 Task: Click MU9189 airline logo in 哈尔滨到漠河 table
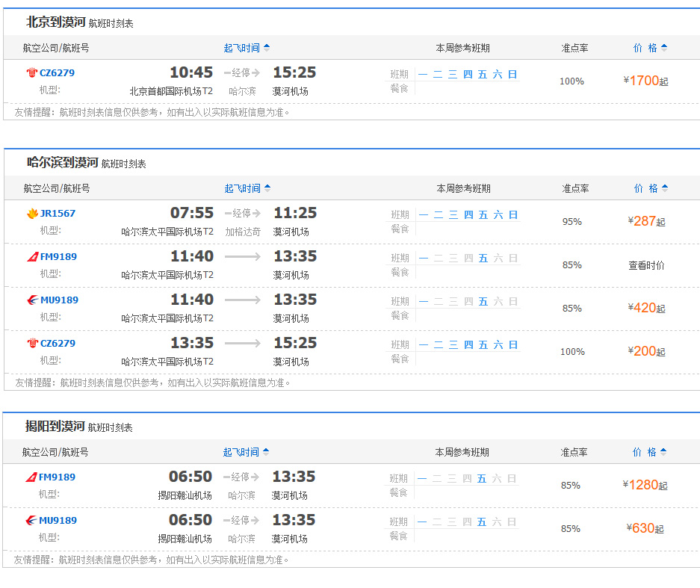(32, 300)
